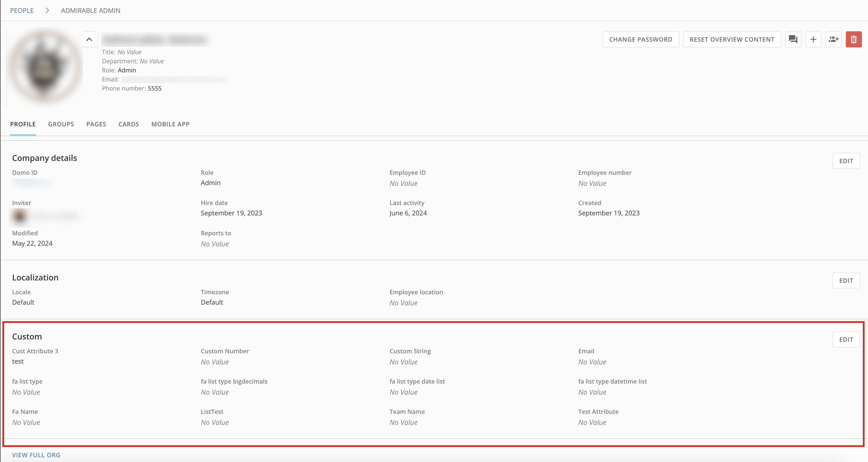This screenshot has width=868, height=462.
Task: Click the add person group icon
Action: pyautogui.click(x=833, y=39)
